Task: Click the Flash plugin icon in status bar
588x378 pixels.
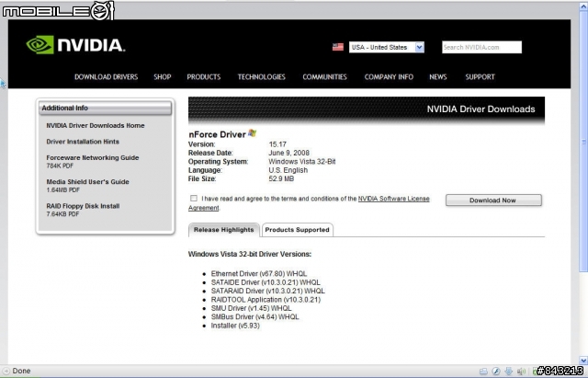Action: tap(496, 372)
